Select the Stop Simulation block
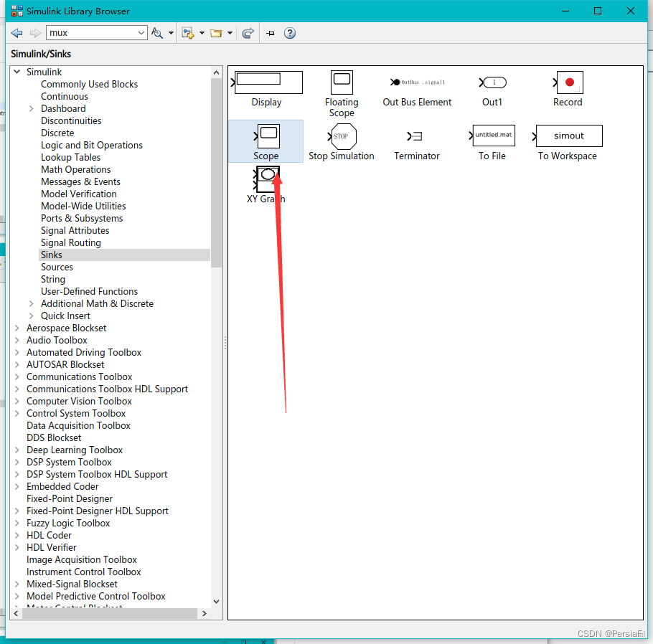 pos(342,143)
